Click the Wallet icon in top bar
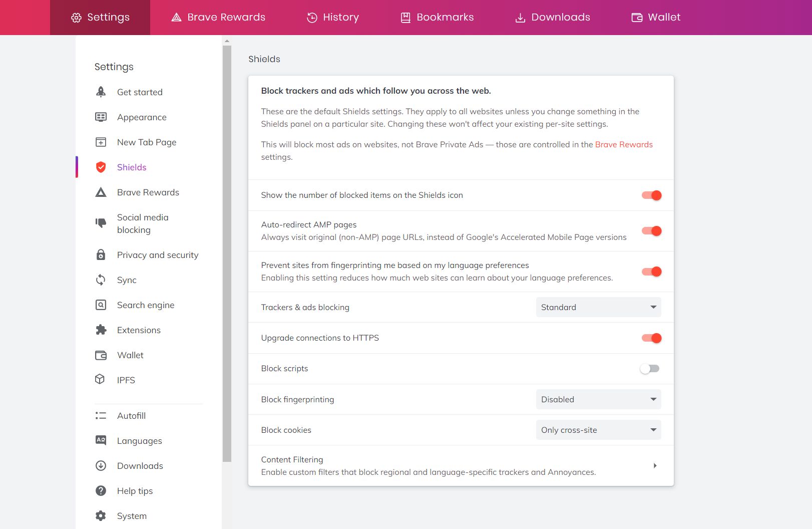Viewport: 812px width, 529px height. click(637, 18)
